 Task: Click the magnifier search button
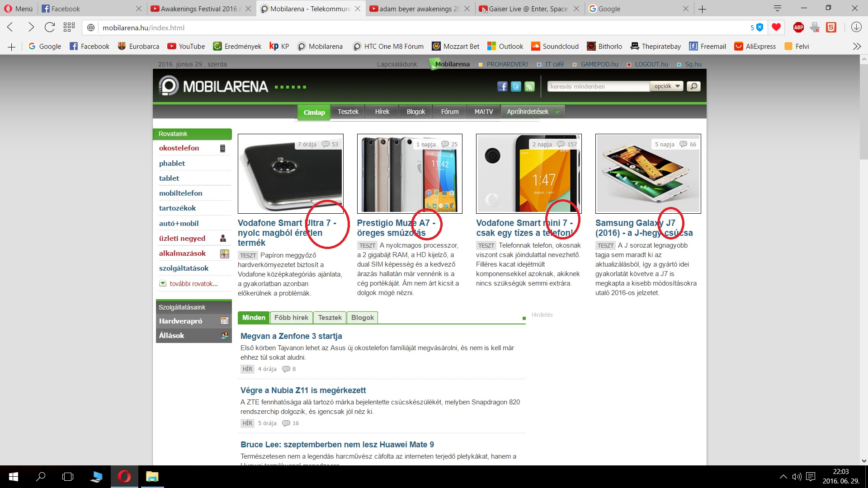click(693, 86)
